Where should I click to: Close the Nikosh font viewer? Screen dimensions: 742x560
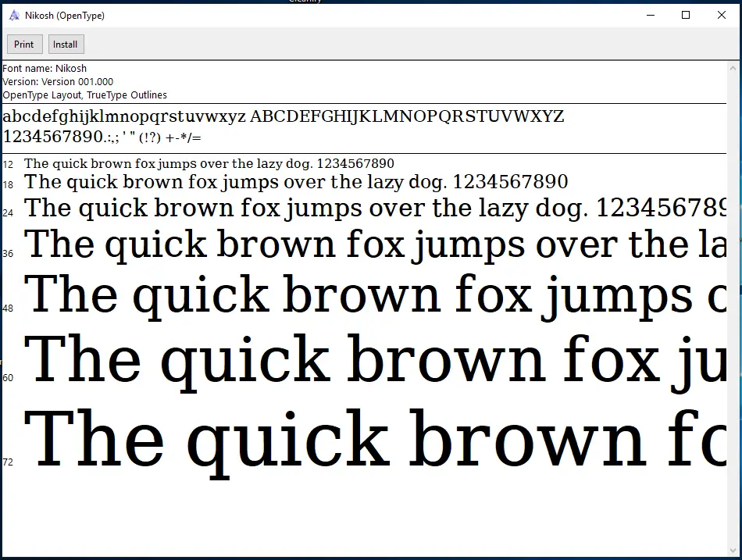tap(722, 15)
